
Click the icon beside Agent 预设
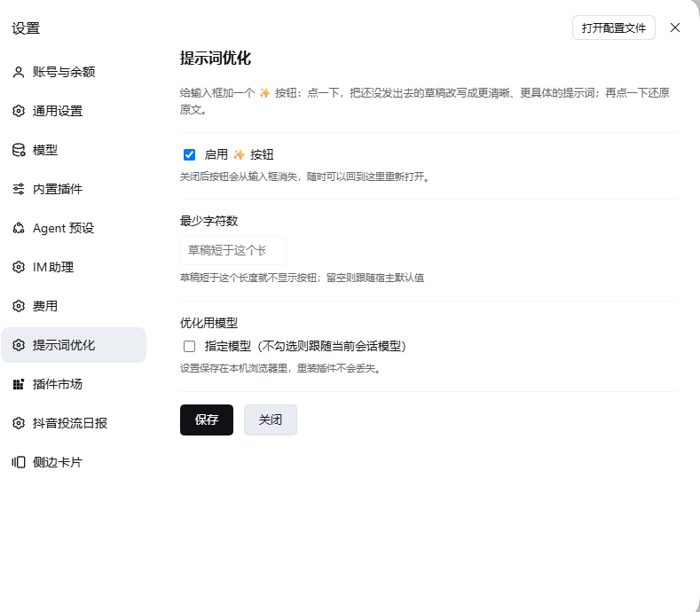(19, 228)
